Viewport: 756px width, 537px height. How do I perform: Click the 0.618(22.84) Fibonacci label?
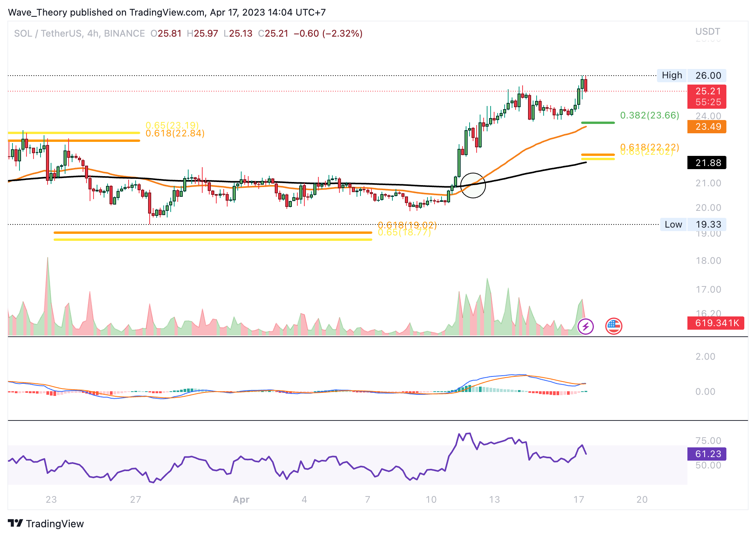pos(175,134)
